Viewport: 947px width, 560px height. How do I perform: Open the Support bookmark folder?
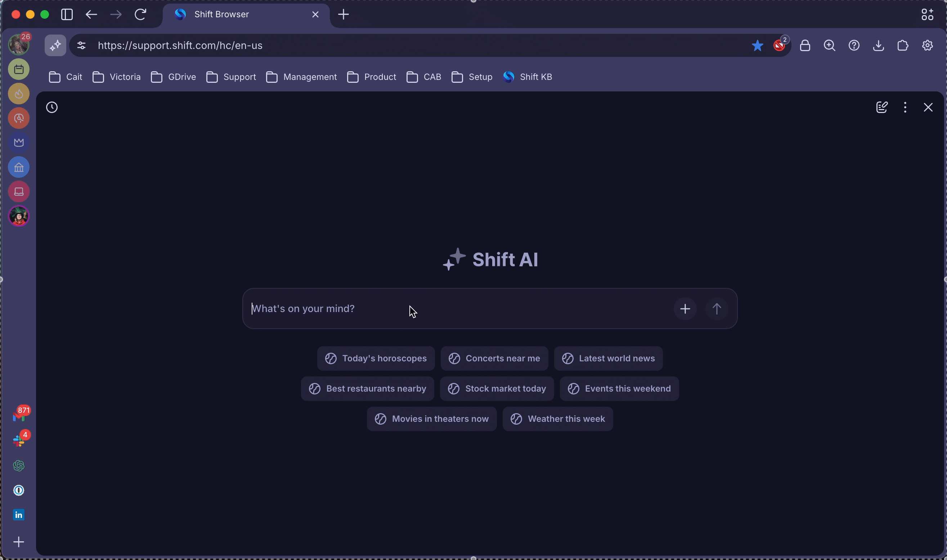coord(232,77)
